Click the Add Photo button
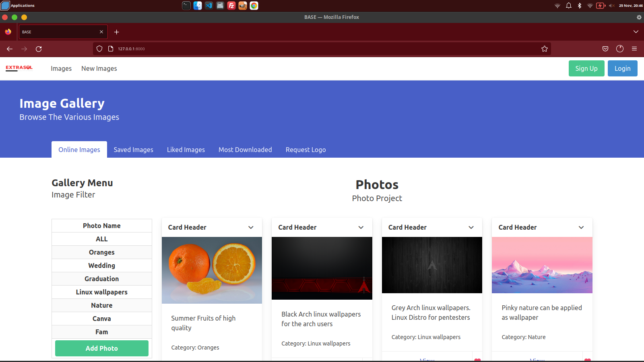The height and width of the screenshot is (362, 644). [101, 348]
